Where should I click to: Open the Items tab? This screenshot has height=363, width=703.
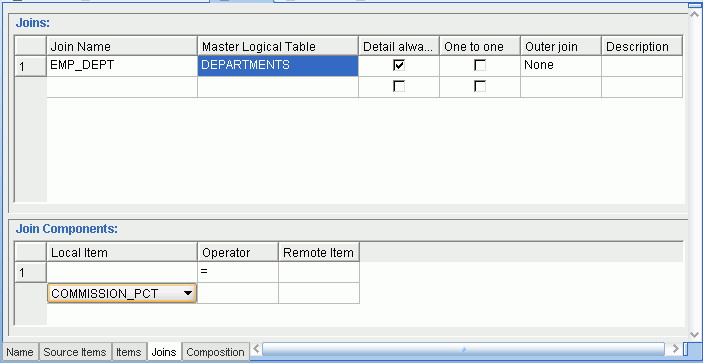pos(129,352)
